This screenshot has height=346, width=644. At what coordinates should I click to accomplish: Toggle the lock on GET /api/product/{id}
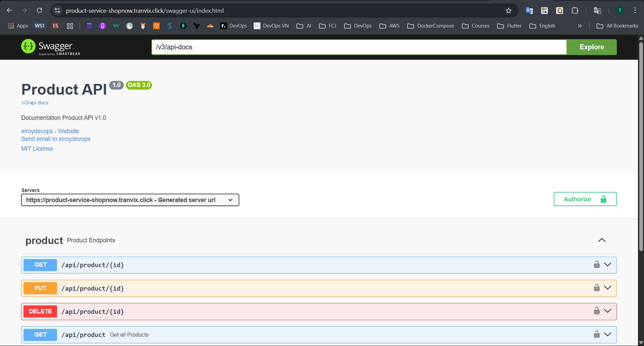tap(596, 265)
